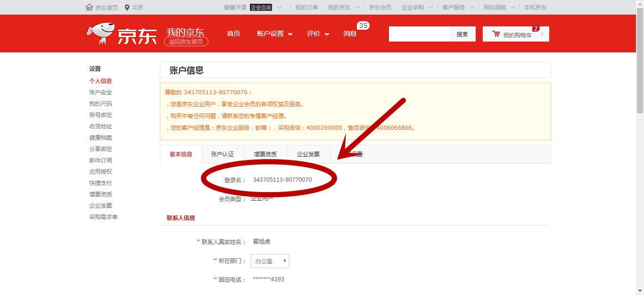Open 增票资质 in the sidebar
This screenshot has height=295, width=644.
tap(100, 194)
